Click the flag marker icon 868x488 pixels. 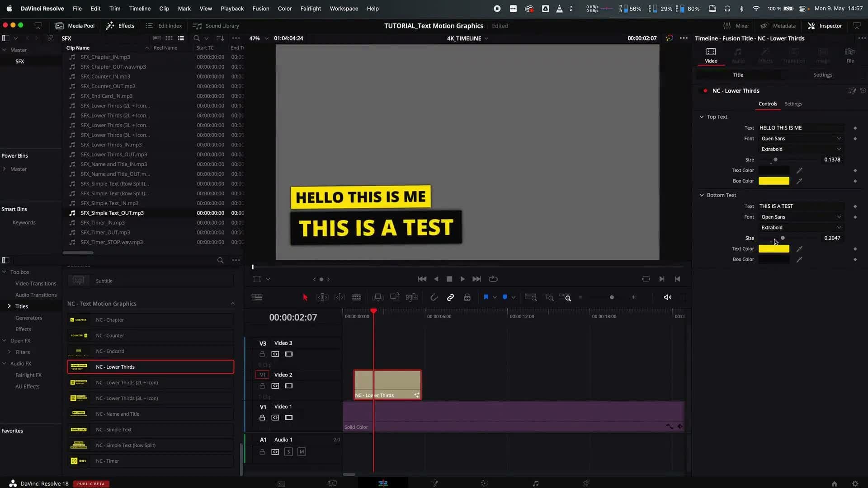pyautogui.click(x=486, y=297)
